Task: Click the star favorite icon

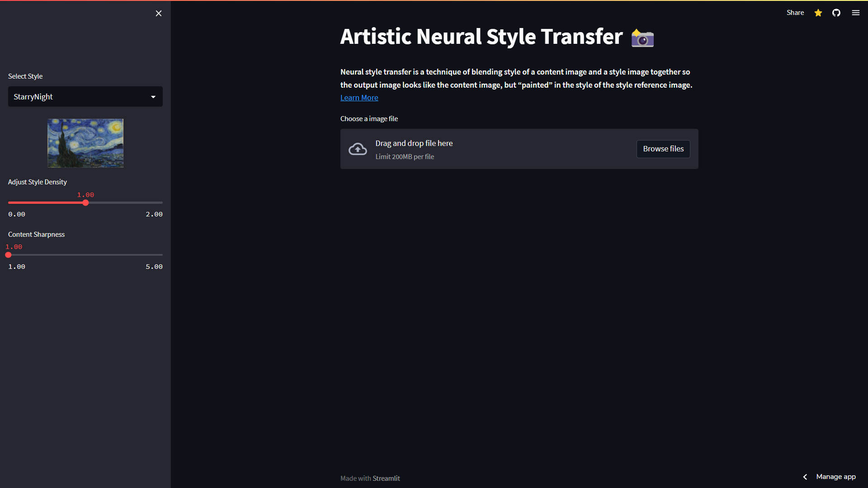Action: point(818,13)
